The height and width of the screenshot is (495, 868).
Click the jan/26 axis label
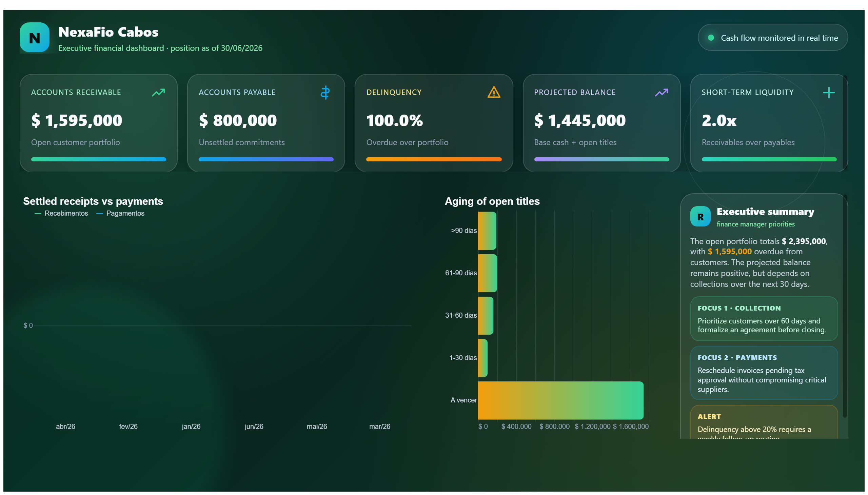(x=191, y=427)
